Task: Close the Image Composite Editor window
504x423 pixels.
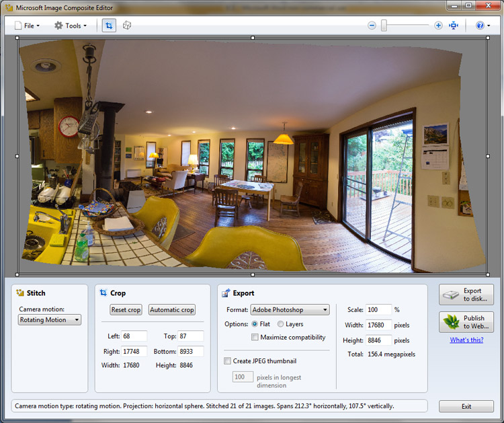Action: click(489, 5)
